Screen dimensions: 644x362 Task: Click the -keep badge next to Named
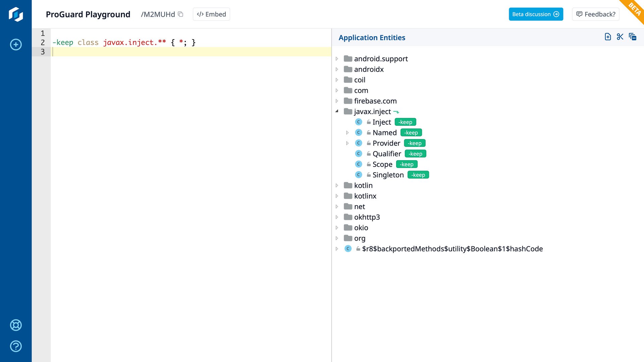411,133
